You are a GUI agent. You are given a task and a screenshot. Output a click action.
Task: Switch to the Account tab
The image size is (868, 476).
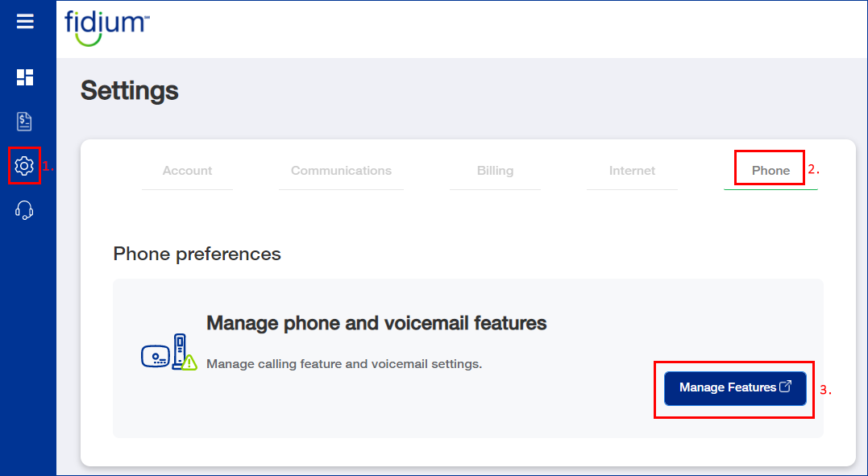pos(187,170)
